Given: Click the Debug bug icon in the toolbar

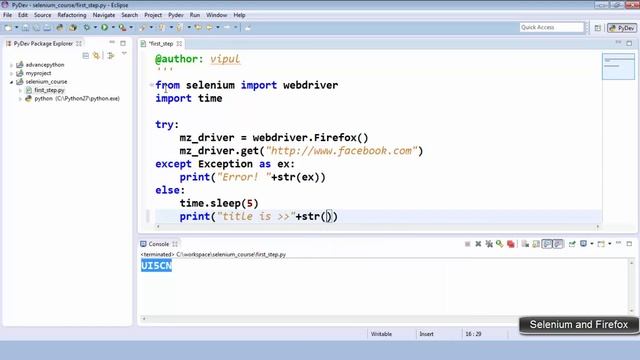Looking at the screenshot, I should pos(87,27).
